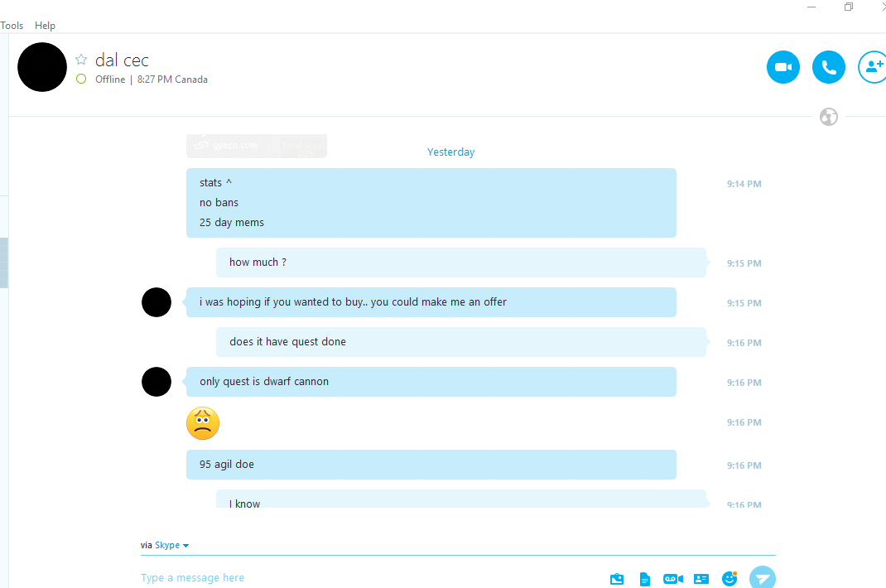Open the Help menu
Screen dimensions: 886x588
[x=45, y=26]
